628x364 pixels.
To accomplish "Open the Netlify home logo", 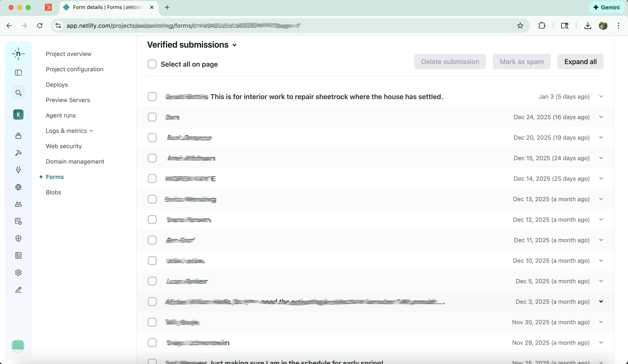I will point(18,54).
